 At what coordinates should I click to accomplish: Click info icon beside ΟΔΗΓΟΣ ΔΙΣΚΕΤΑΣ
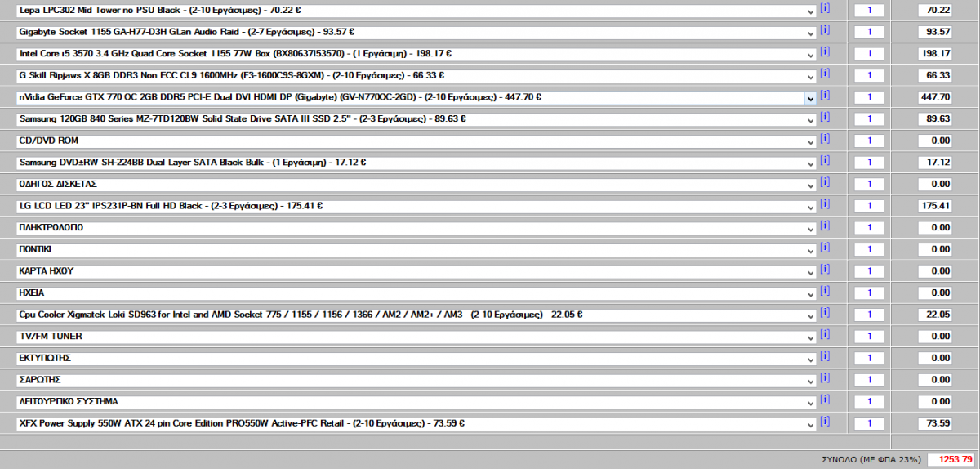click(825, 182)
